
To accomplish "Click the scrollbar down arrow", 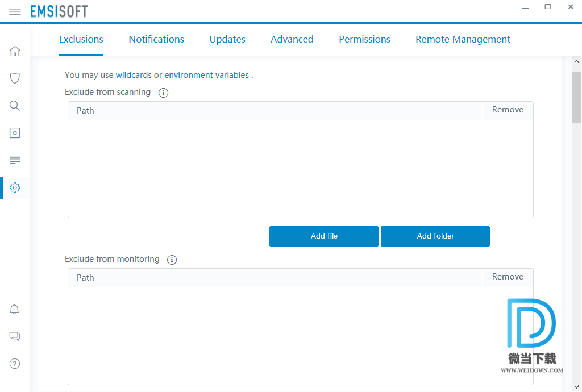I will [576, 387].
